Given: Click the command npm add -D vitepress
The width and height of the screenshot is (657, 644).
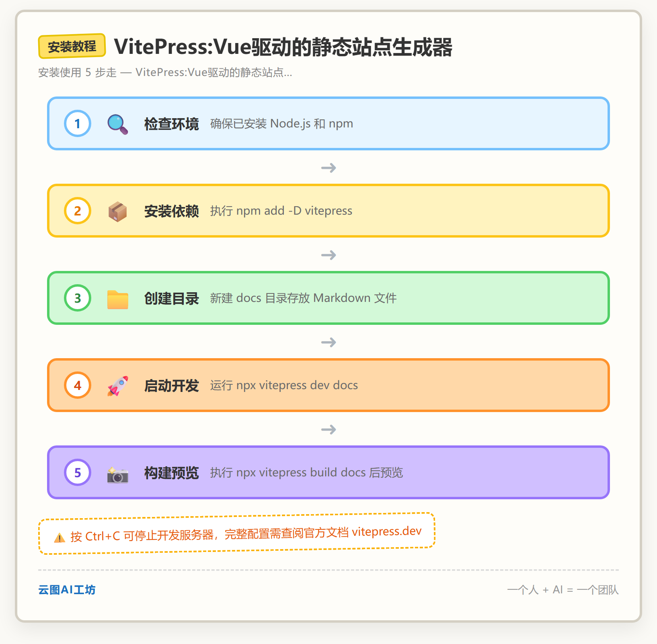Looking at the screenshot, I should pyautogui.click(x=294, y=211).
